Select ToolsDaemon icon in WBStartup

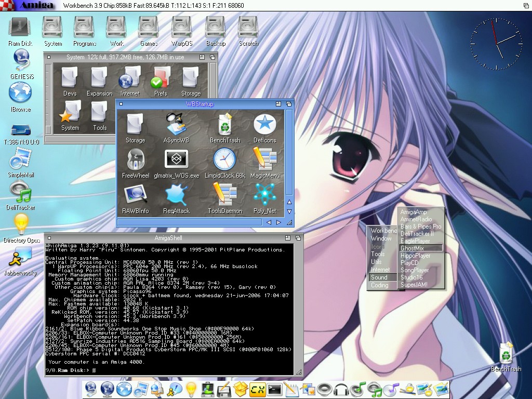225,199
